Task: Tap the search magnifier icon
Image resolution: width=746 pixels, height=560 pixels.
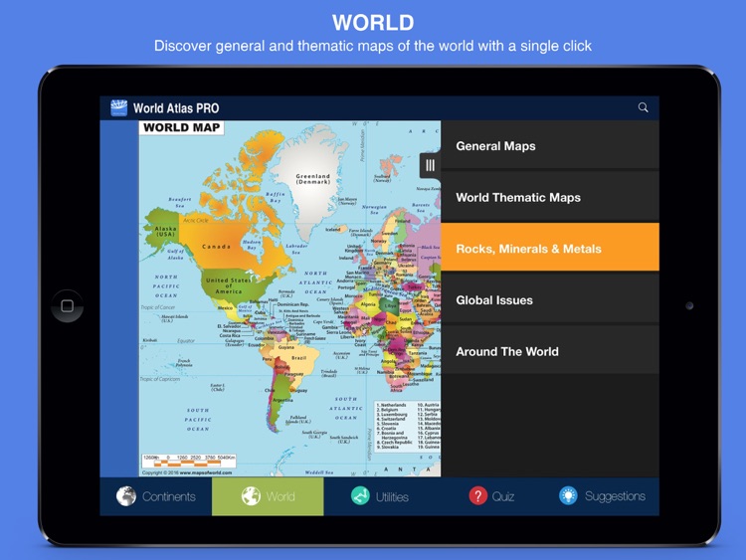Action: point(643,107)
